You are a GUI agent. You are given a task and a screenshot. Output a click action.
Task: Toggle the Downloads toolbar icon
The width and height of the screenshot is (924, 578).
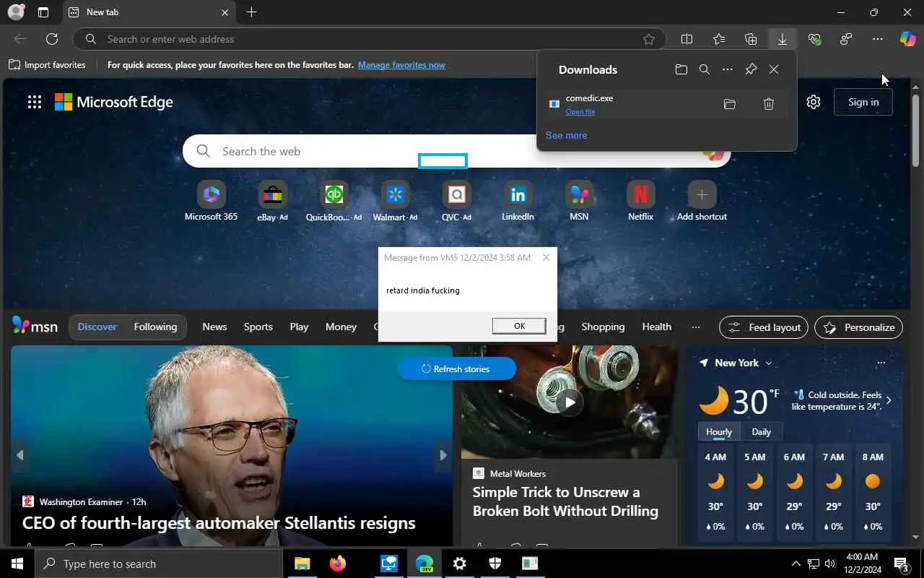pos(783,39)
